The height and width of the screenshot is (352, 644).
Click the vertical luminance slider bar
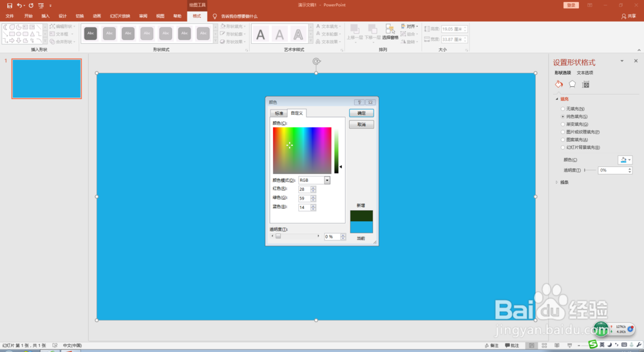(336, 150)
